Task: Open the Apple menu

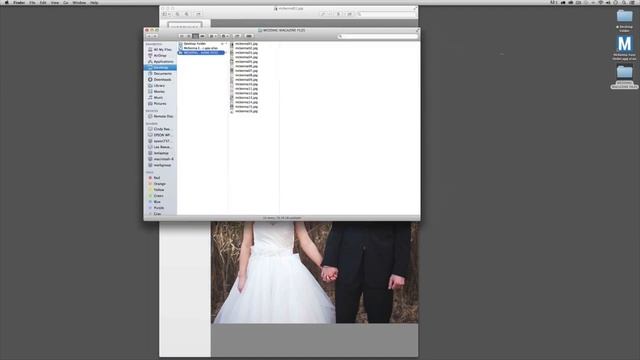Action: pos(6,2)
